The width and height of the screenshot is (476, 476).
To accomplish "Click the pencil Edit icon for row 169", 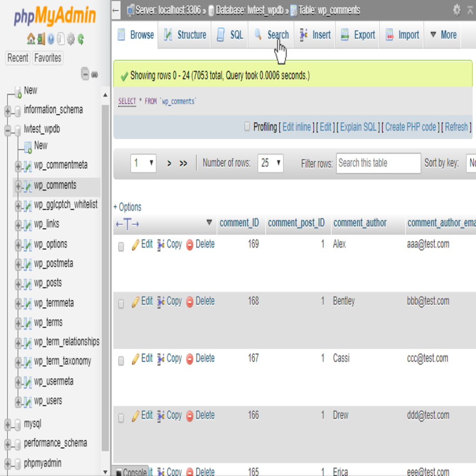I will tap(136, 245).
